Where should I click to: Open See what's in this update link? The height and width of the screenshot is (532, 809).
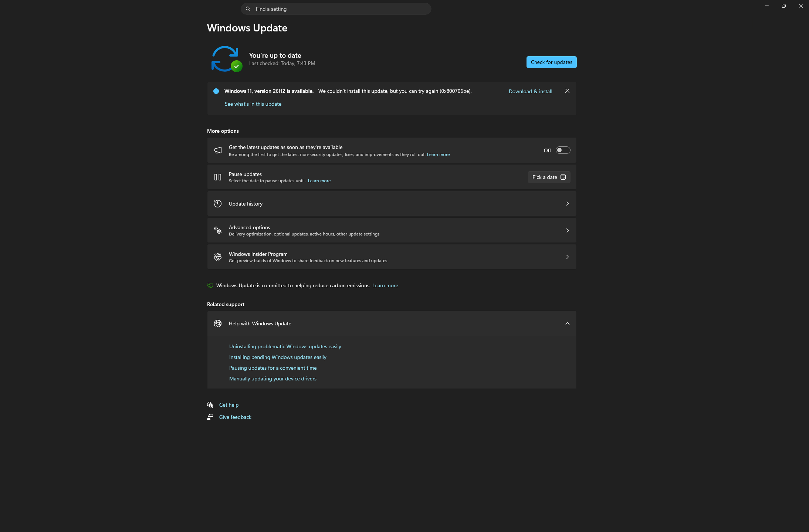[x=253, y=104]
